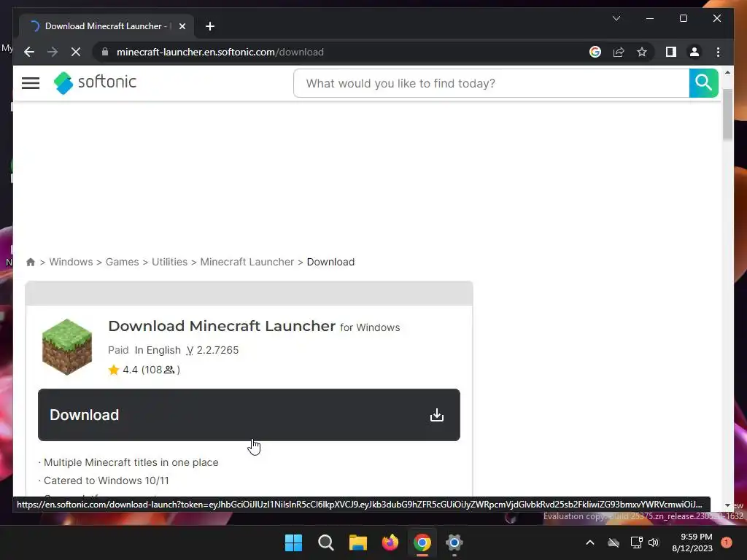Click the version 'V 2.2.7265' text

tap(212, 350)
